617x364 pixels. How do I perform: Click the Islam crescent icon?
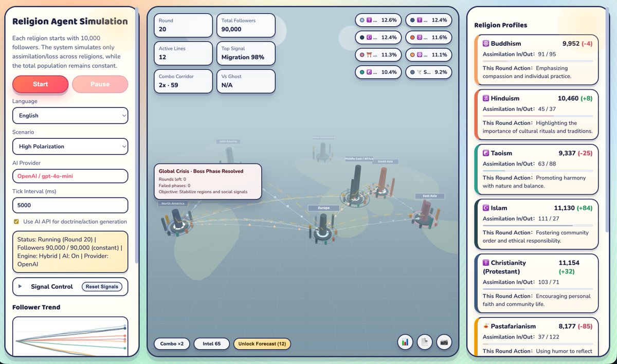486,208
